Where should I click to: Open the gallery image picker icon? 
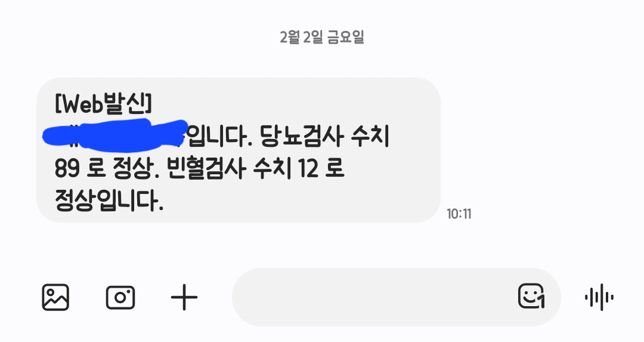(x=55, y=297)
